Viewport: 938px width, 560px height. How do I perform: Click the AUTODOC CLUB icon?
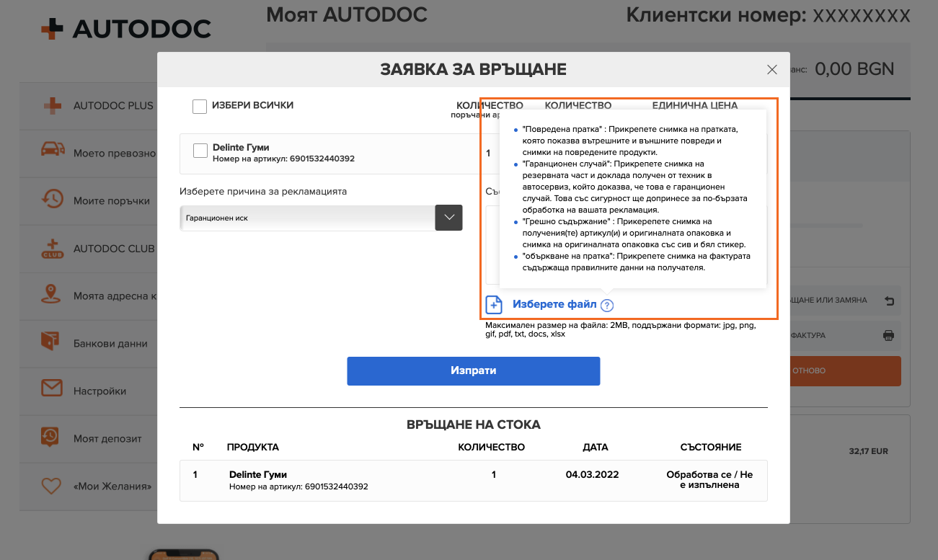51,248
